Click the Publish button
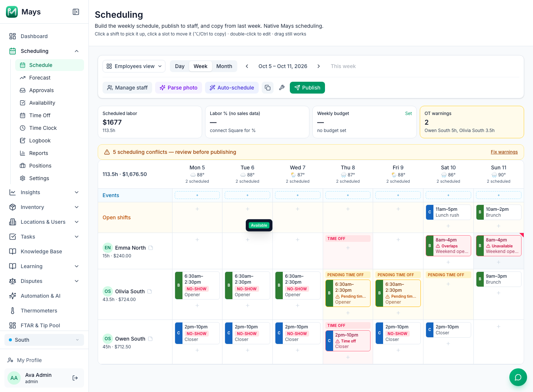This screenshot has width=533, height=392. [x=307, y=88]
